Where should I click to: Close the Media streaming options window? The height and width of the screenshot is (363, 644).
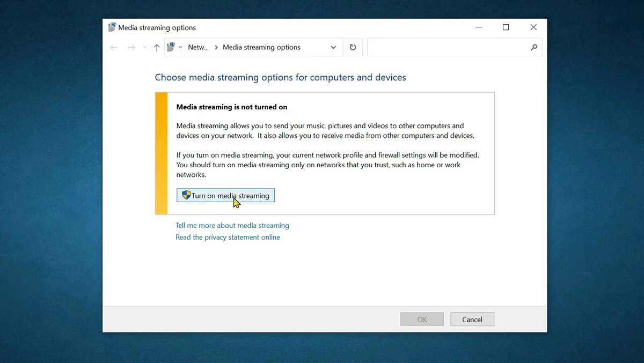point(533,27)
